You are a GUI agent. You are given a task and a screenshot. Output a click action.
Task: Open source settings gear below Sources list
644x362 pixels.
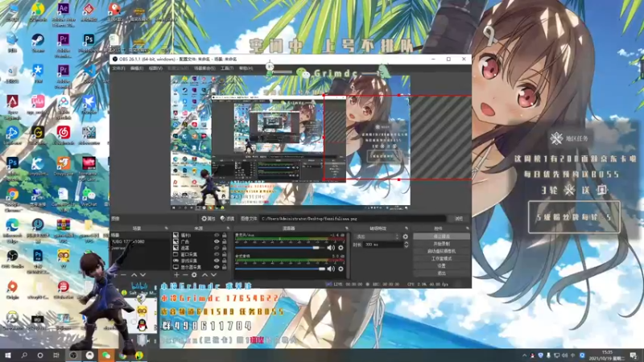[x=194, y=275]
